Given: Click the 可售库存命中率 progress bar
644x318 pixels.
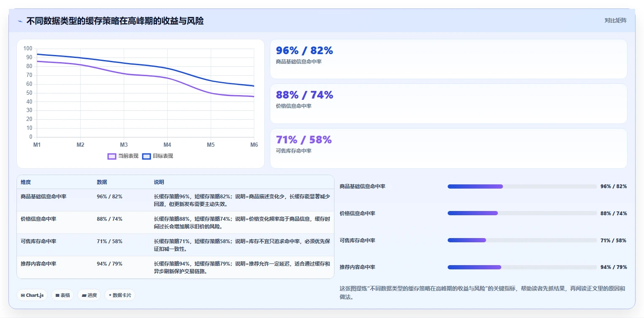Looking at the screenshot, I should (522, 240).
